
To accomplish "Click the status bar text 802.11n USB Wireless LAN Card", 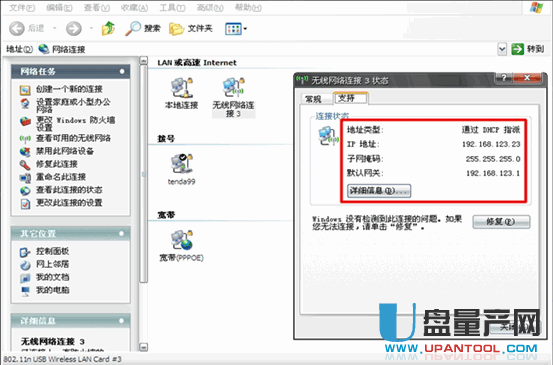I will 62,359.
